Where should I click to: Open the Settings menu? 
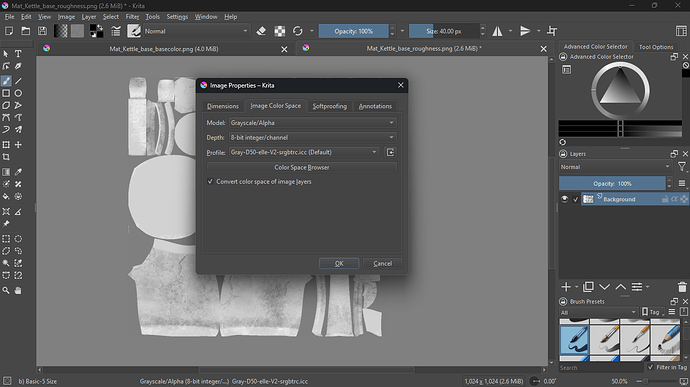pyautogui.click(x=177, y=17)
